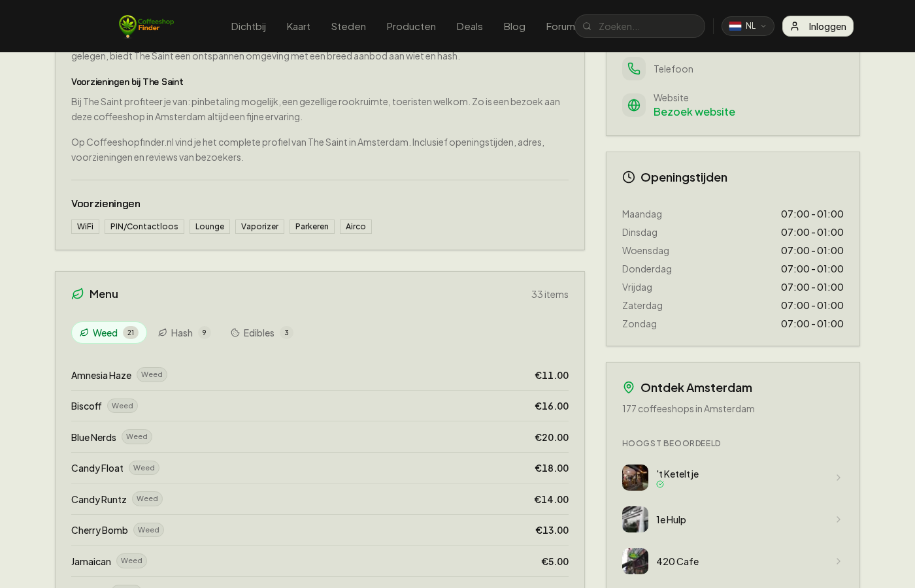
Task: Click the 1e Hulp thumbnail image
Action: pyautogui.click(x=635, y=519)
